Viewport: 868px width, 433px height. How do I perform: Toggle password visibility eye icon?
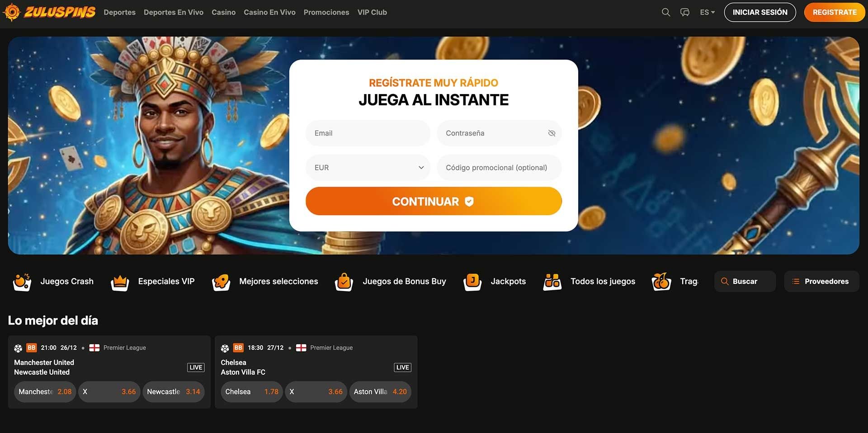click(x=552, y=133)
